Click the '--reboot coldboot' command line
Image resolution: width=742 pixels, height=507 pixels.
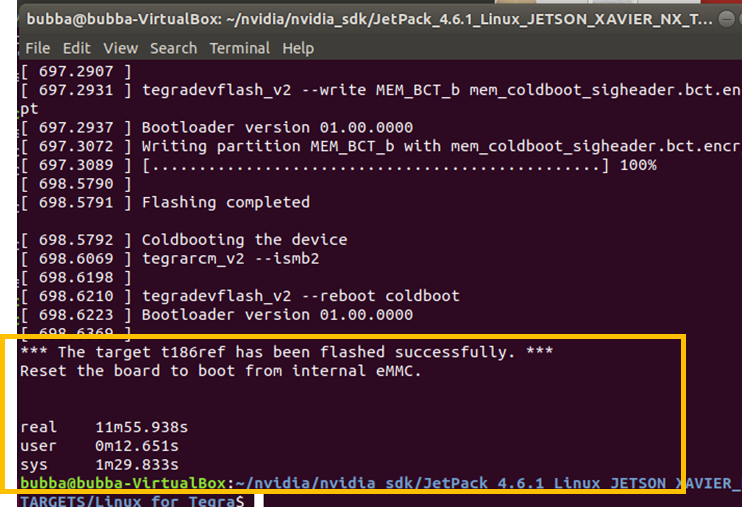pyautogui.click(x=300, y=296)
